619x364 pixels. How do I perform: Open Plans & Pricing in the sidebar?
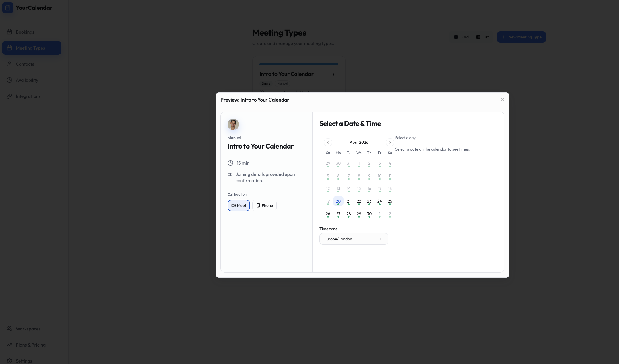[32, 345]
